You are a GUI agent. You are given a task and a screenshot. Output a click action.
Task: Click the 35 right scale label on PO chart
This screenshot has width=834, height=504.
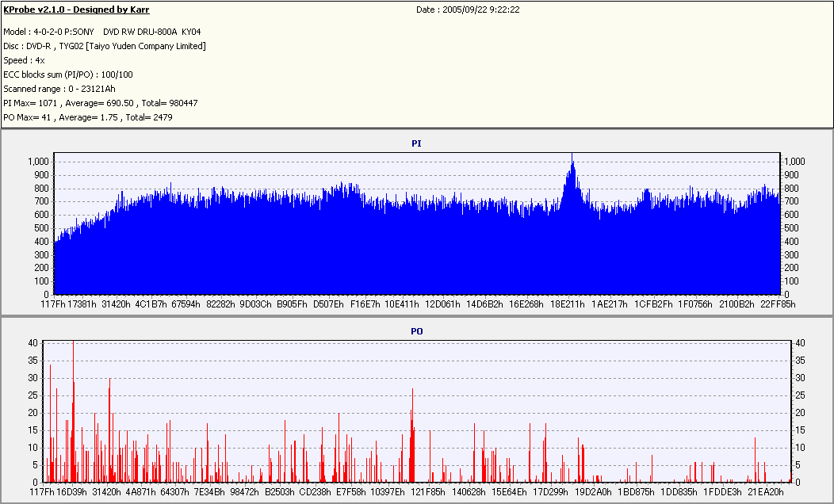click(x=800, y=361)
